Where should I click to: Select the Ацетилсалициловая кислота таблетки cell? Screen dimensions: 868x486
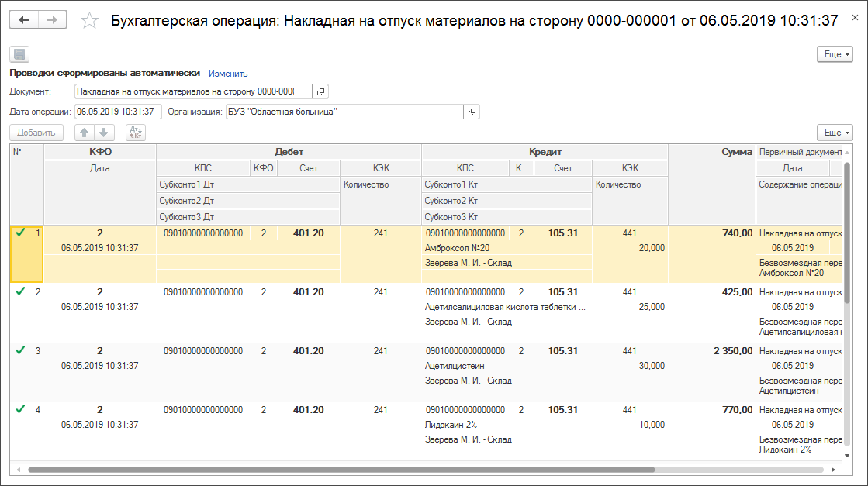point(507,307)
